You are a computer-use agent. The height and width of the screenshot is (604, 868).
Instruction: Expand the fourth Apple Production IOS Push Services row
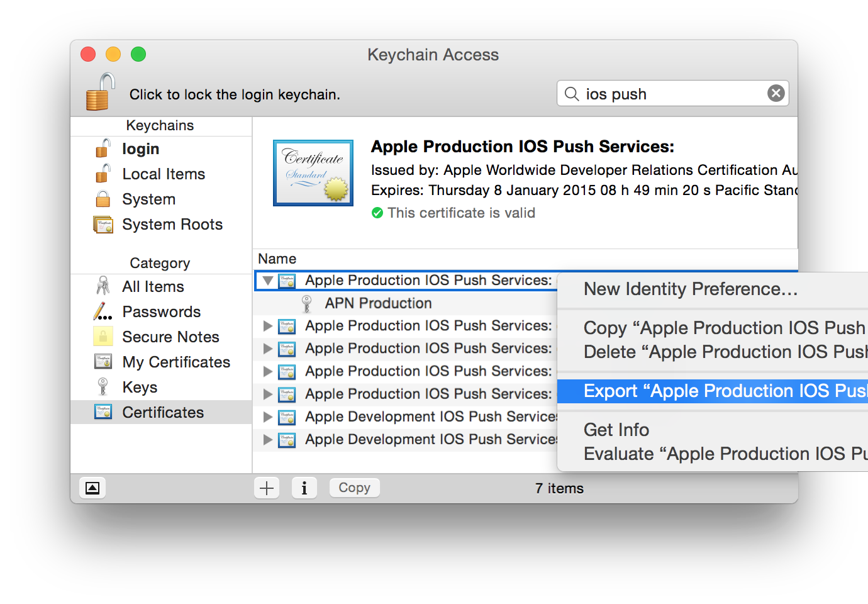coord(268,371)
